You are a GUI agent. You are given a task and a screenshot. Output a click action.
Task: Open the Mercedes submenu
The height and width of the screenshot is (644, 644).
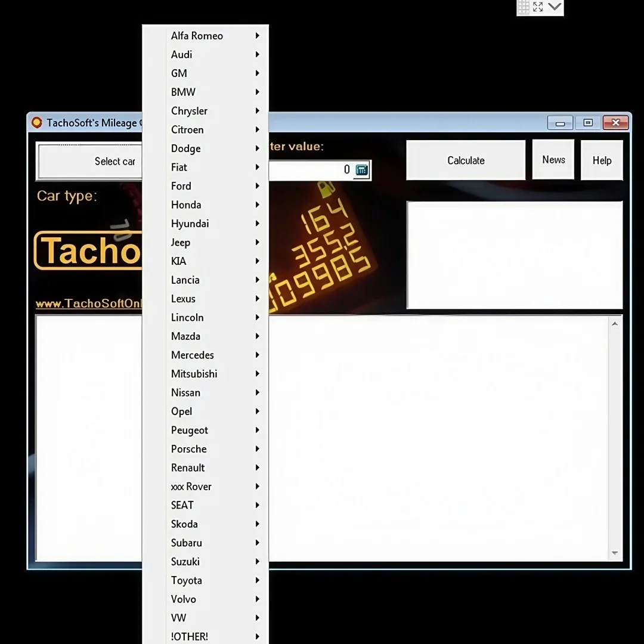coord(205,355)
